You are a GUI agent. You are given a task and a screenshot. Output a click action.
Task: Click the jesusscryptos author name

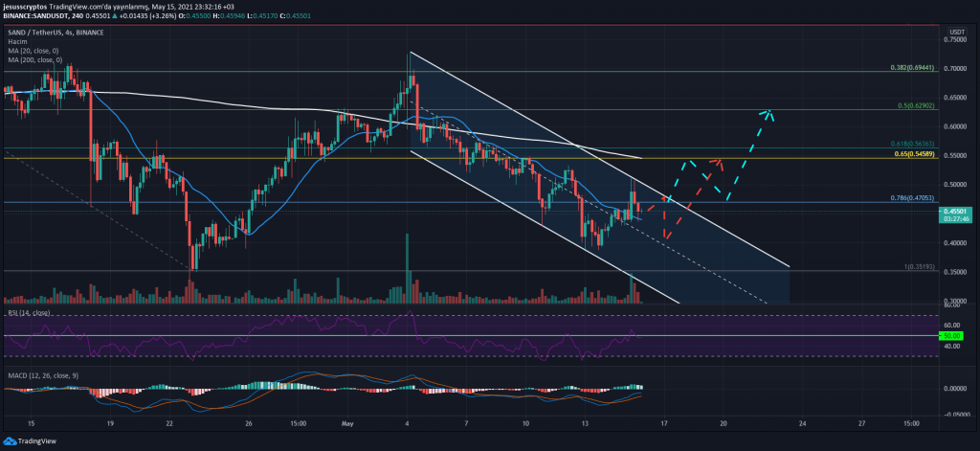tap(29, 6)
